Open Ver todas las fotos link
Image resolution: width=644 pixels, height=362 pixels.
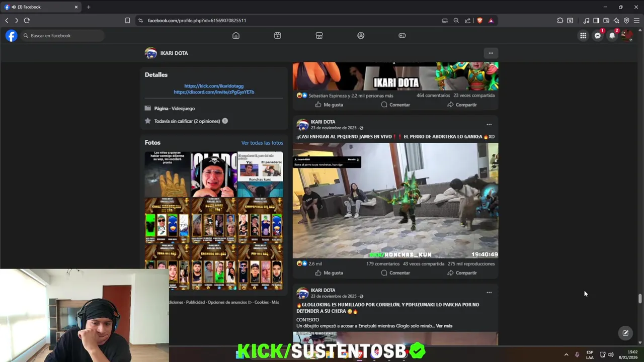tap(262, 143)
